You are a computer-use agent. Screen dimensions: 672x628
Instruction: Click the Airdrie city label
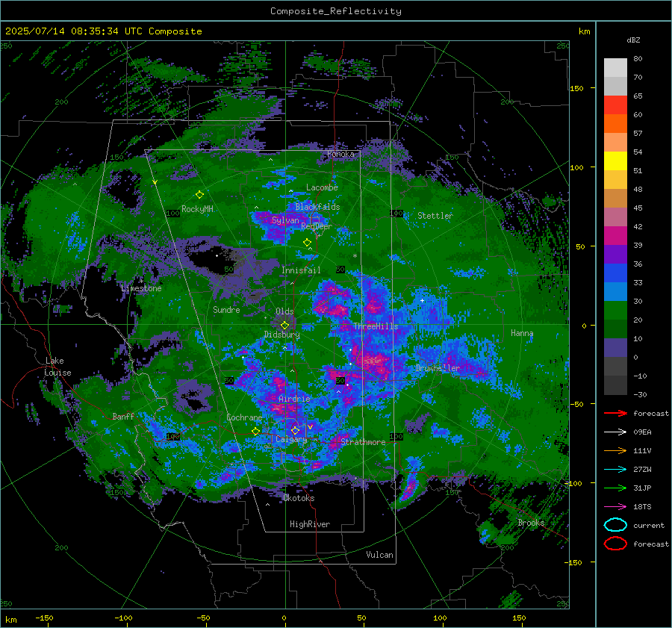click(294, 399)
